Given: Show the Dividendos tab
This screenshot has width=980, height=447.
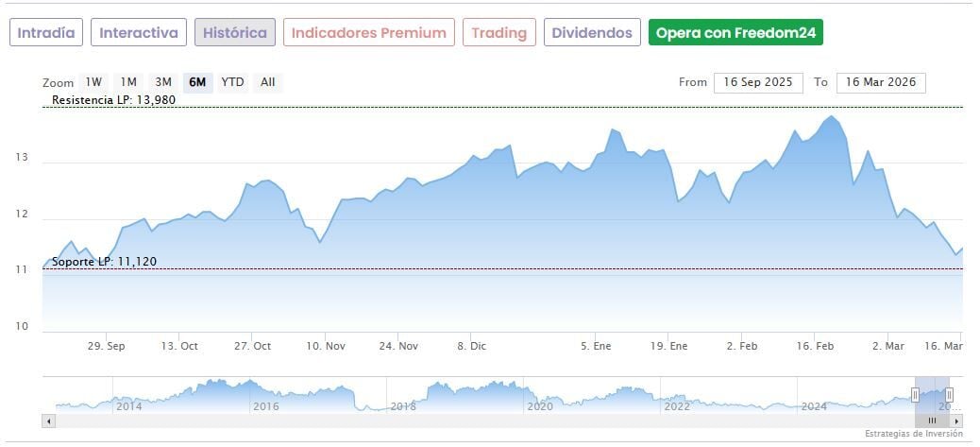Looking at the screenshot, I should (592, 32).
